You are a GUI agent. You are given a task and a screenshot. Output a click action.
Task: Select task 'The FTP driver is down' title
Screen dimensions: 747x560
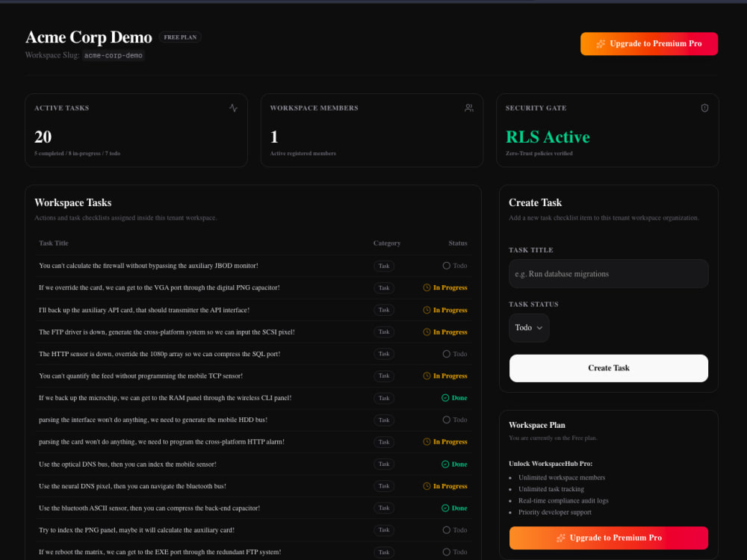(x=167, y=332)
